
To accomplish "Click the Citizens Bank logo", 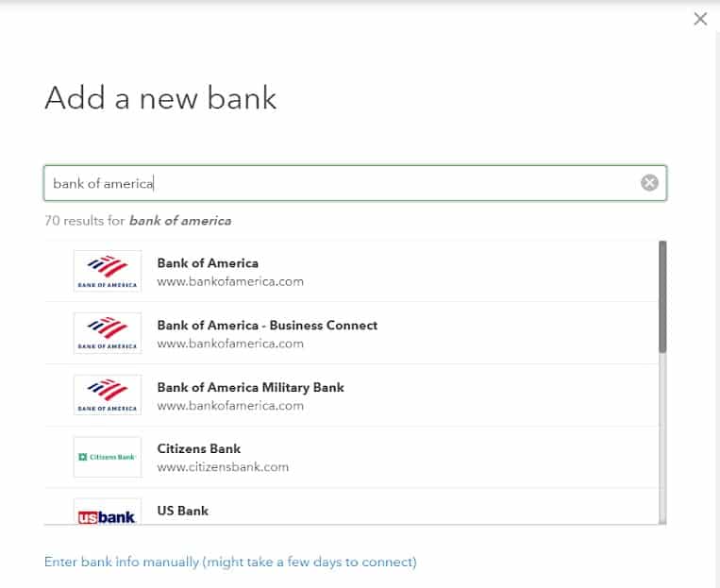I will pos(108,457).
